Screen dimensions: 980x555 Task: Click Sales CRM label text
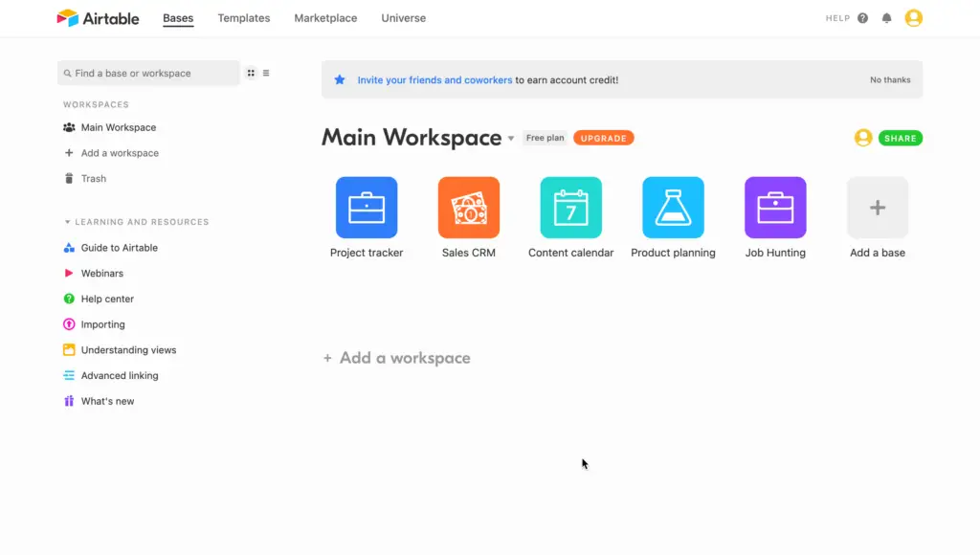coord(469,253)
